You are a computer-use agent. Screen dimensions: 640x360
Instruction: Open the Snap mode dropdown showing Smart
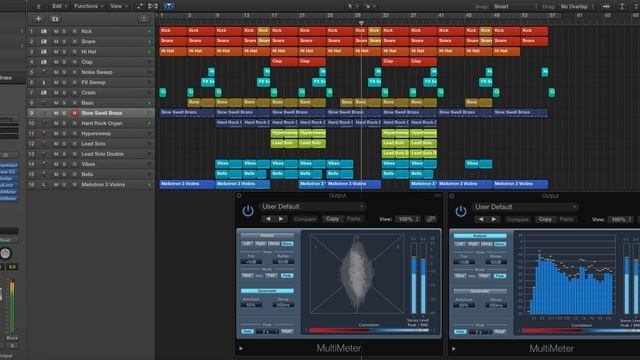[515, 6]
